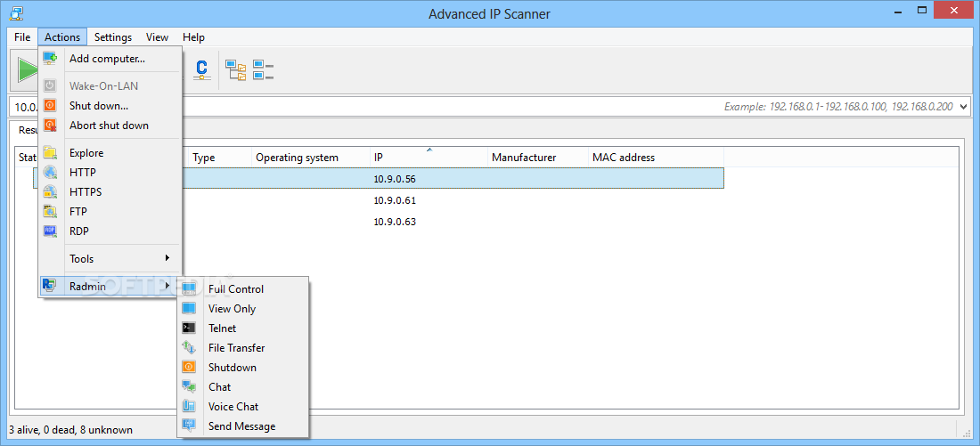Click the FTP icon in menu

pos(50,211)
